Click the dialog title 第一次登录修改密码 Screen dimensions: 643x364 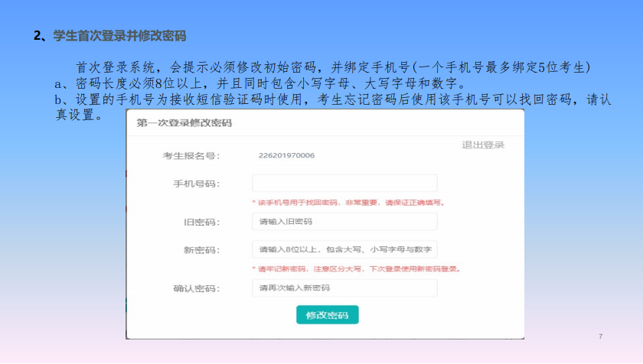[184, 122]
